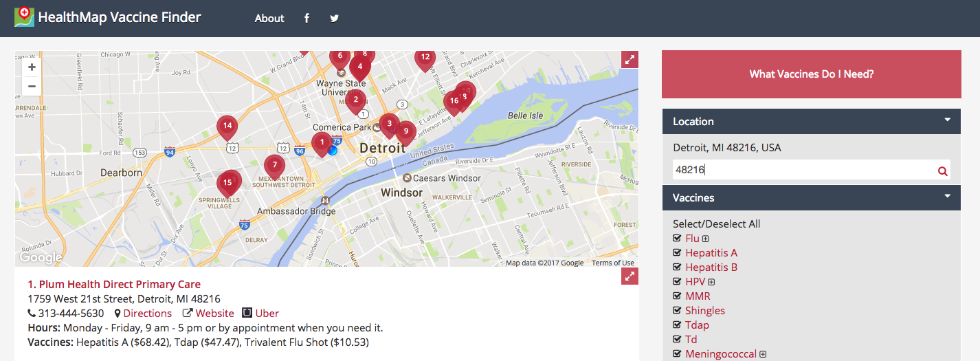
Task: Click Shingles label in vaccine filters
Action: click(x=705, y=311)
